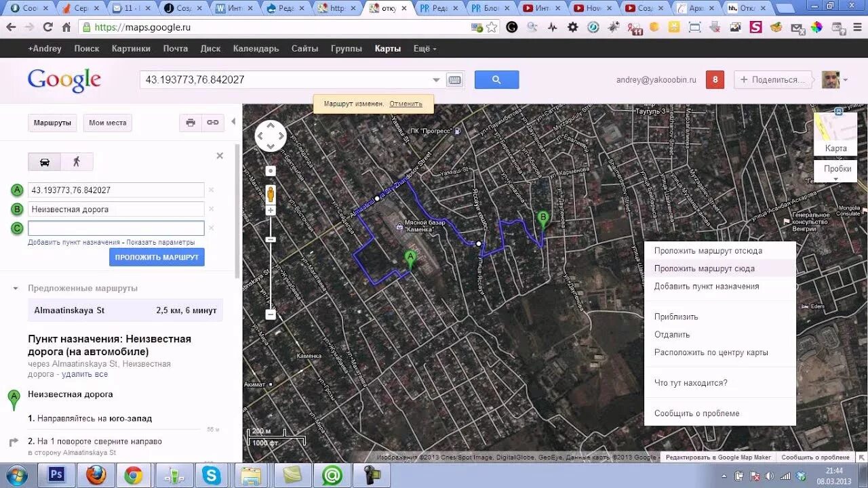Switch to Карта map view thumbnail

coord(835,134)
